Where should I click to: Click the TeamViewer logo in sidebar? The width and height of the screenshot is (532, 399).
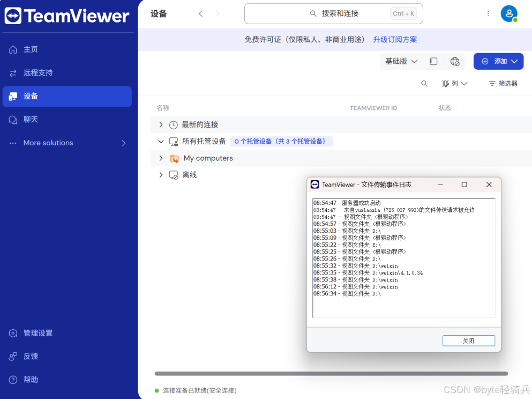pyautogui.click(x=67, y=16)
